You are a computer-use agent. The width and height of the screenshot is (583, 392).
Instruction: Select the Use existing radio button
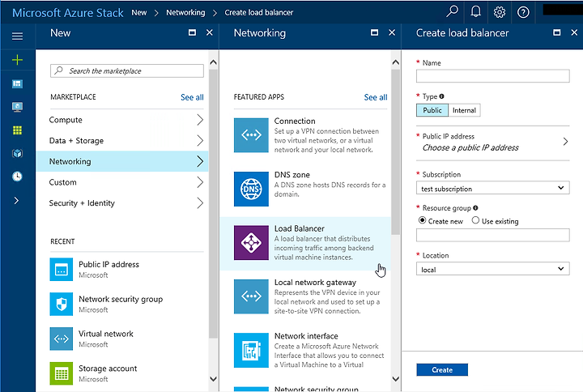(x=475, y=220)
